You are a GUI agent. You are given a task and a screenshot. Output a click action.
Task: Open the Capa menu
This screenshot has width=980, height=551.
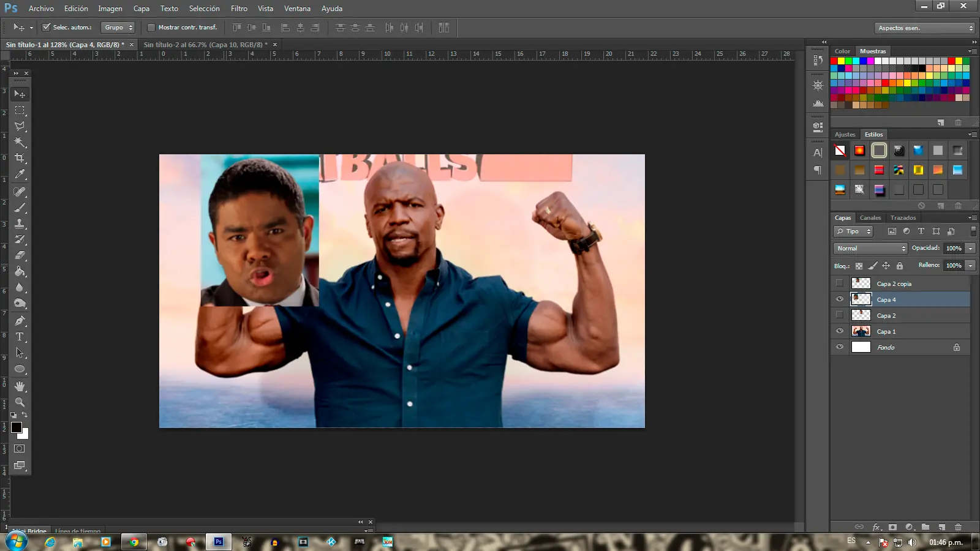coord(141,9)
